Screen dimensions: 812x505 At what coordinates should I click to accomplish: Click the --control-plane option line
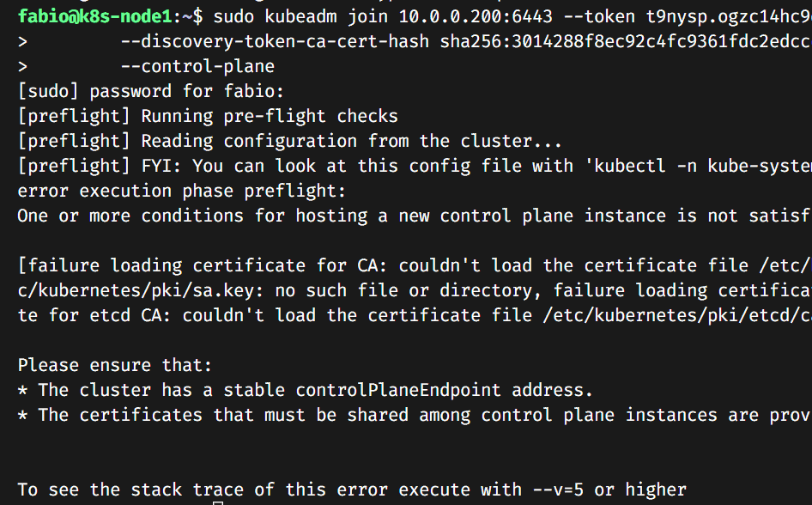[197, 66]
